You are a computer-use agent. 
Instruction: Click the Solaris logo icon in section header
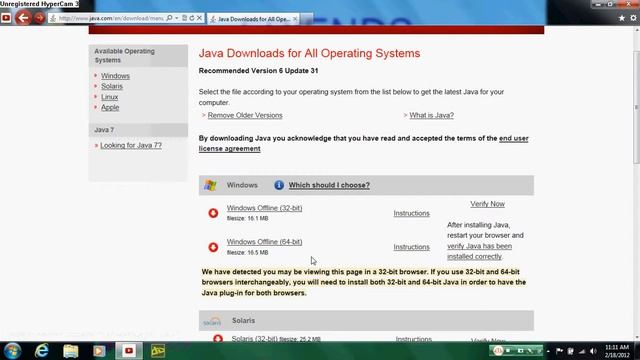[x=212, y=321]
